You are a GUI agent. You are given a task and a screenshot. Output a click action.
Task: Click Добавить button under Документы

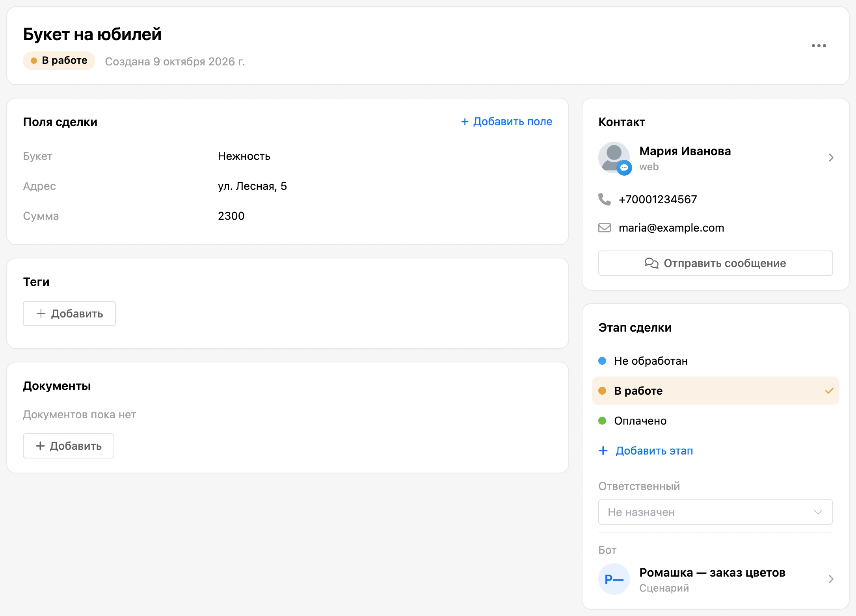pos(69,446)
